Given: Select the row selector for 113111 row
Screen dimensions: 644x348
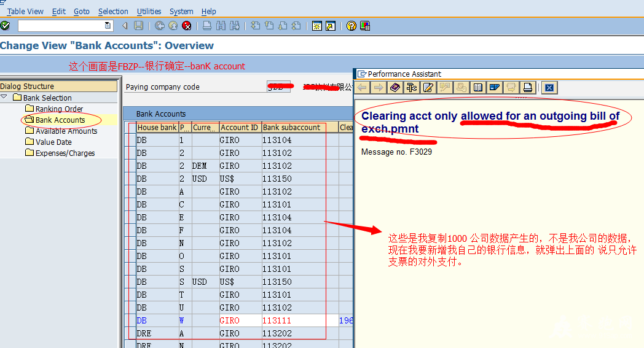Looking at the screenshot, I should pyautogui.click(x=131, y=320).
